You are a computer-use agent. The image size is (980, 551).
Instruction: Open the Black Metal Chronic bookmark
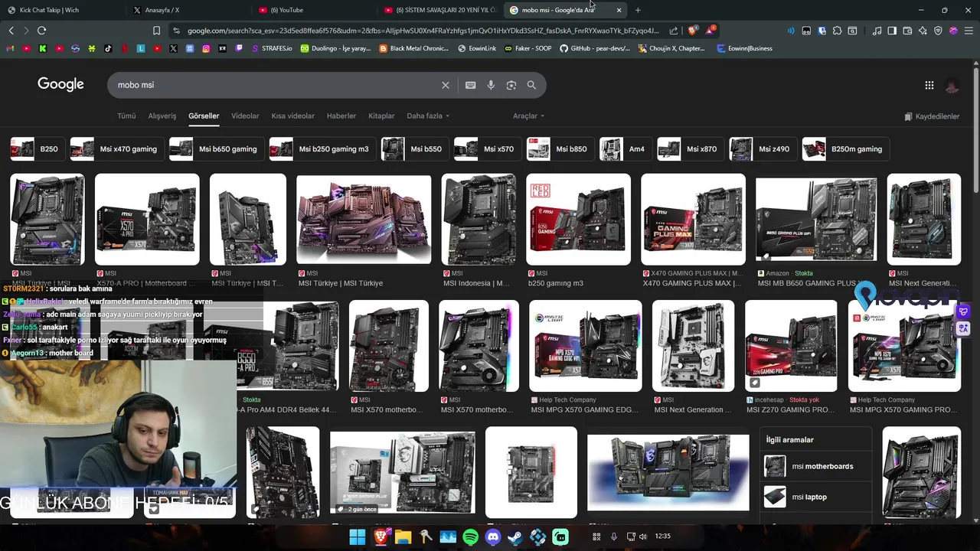pyautogui.click(x=413, y=48)
